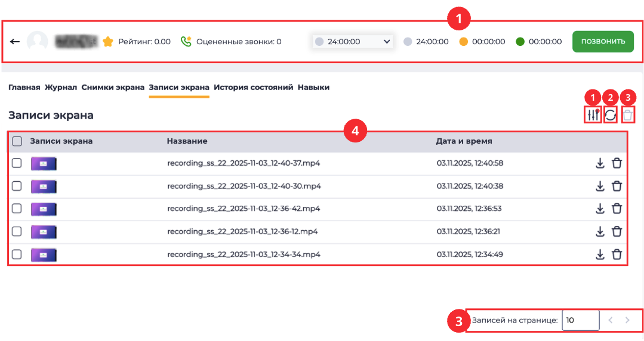The image size is (644, 341).
Task: Click the Дата и время column header
Action: pos(464,141)
